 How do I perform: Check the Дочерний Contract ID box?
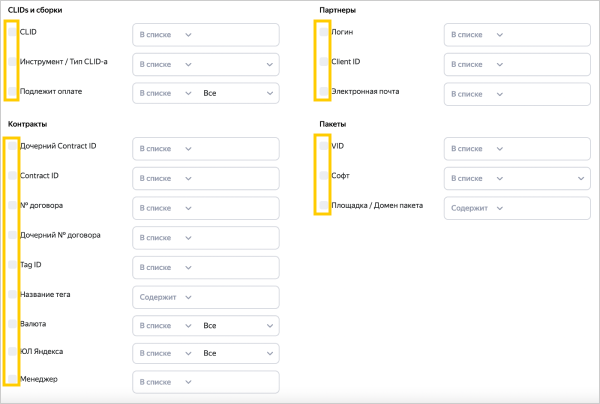pos(12,146)
